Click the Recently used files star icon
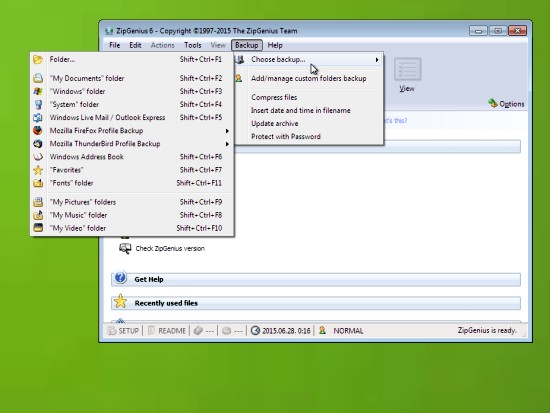 (x=120, y=301)
